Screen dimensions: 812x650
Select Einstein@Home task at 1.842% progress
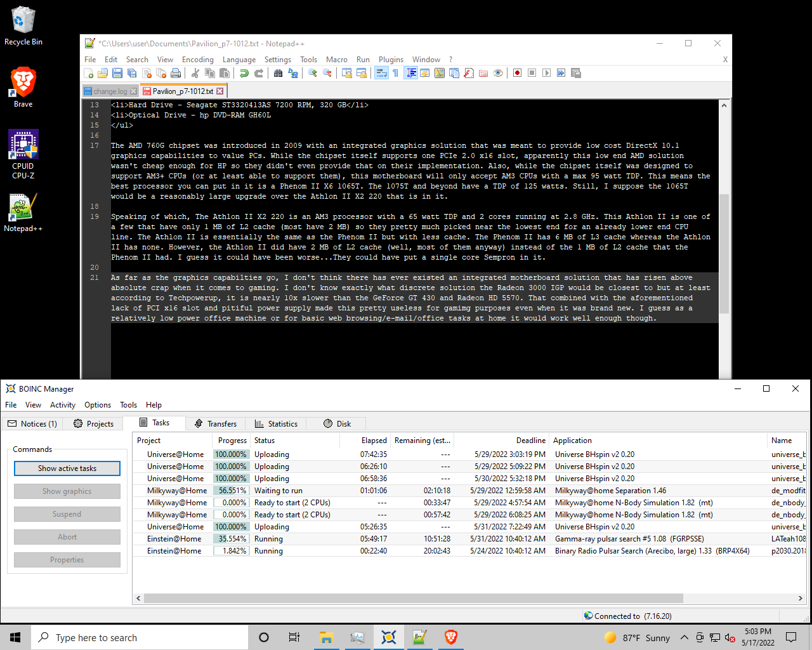pos(469,551)
